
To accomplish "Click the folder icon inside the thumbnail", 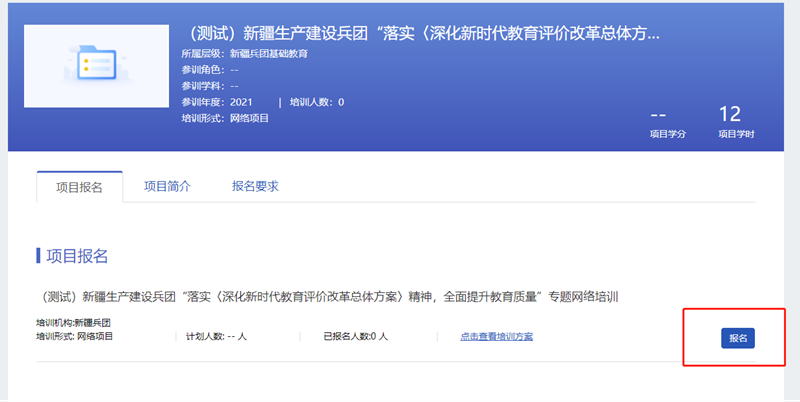I will (95, 65).
